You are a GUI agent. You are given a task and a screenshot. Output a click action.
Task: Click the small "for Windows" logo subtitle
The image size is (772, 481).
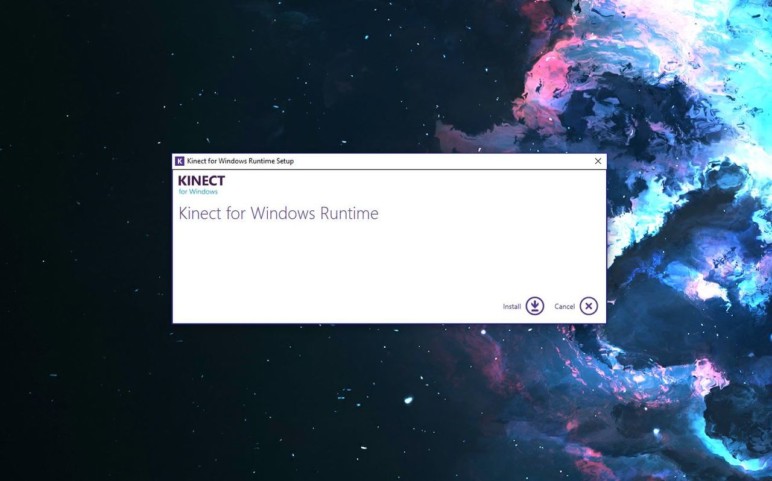tap(198, 191)
